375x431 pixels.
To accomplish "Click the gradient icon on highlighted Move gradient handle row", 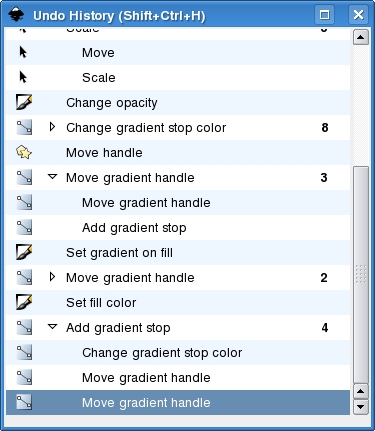I will (24, 402).
